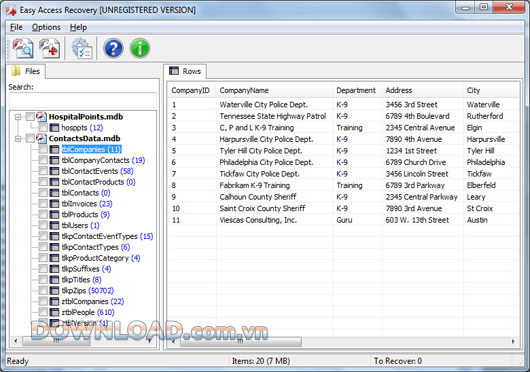Select the tblUsers (1) tree item
This screenshot has width=530, height=372.
point(80,225)
